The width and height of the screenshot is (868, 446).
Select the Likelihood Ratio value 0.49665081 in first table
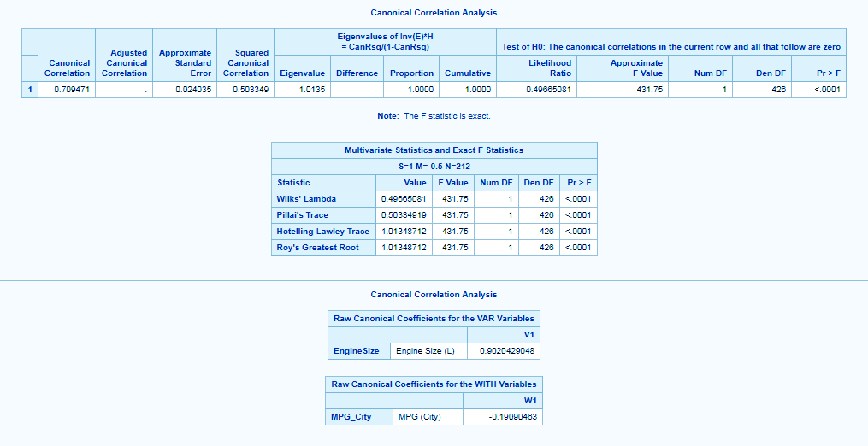[548, 89]
